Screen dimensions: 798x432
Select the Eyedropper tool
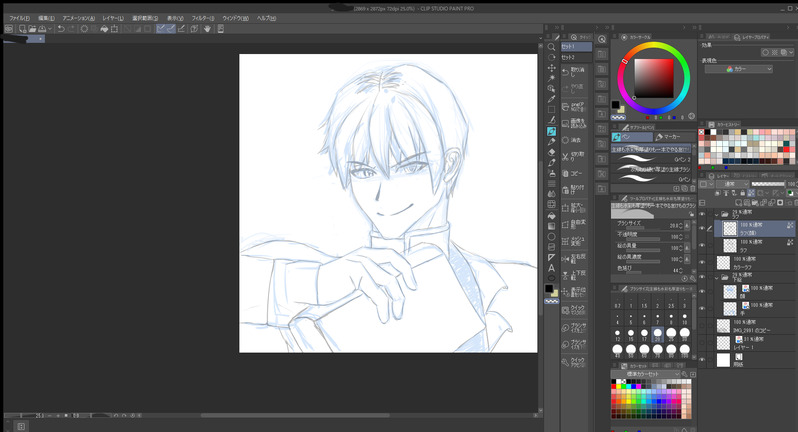[x=551, y=99]
